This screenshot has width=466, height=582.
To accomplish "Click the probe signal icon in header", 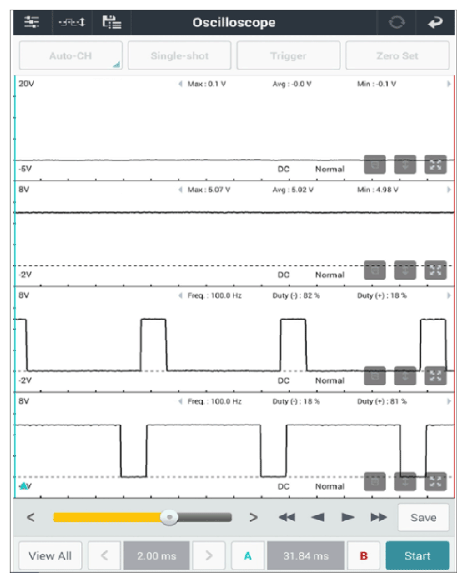I will tap(72, 22).
